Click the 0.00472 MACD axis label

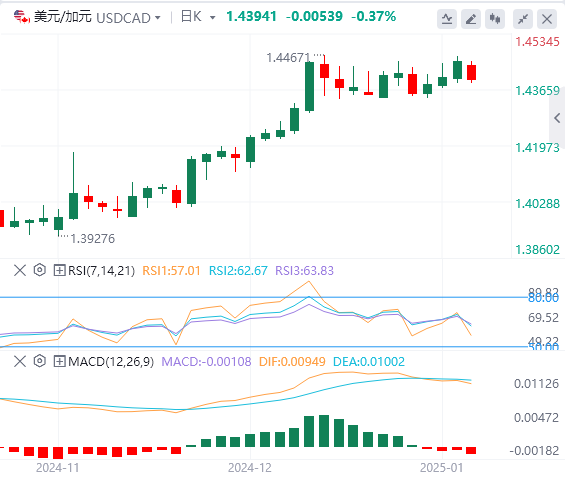click(x=537, y=418)
